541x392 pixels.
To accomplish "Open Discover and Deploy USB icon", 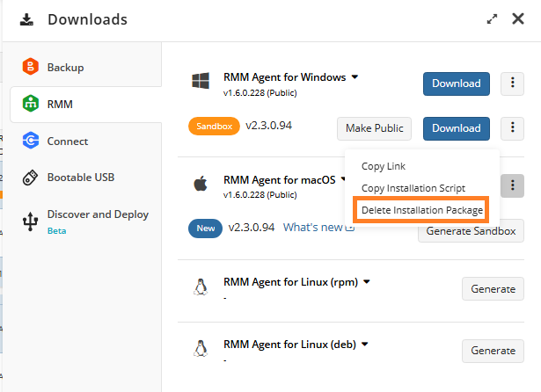I will (31, 221).
